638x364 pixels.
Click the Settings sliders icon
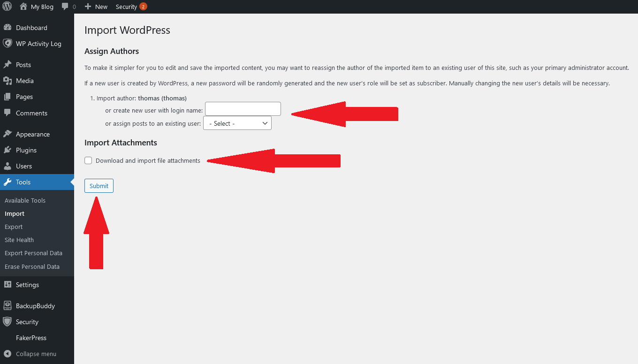(x=7, y=285)
